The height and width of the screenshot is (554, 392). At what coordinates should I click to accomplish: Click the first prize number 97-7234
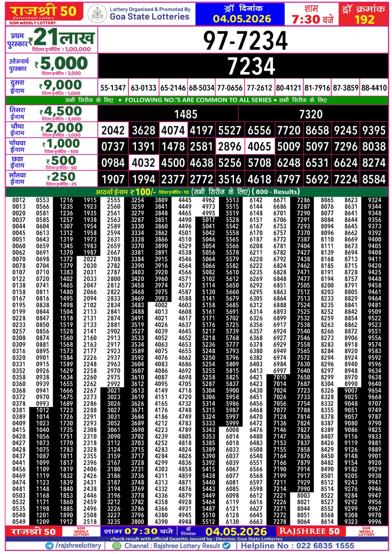[x=245, y=41]
